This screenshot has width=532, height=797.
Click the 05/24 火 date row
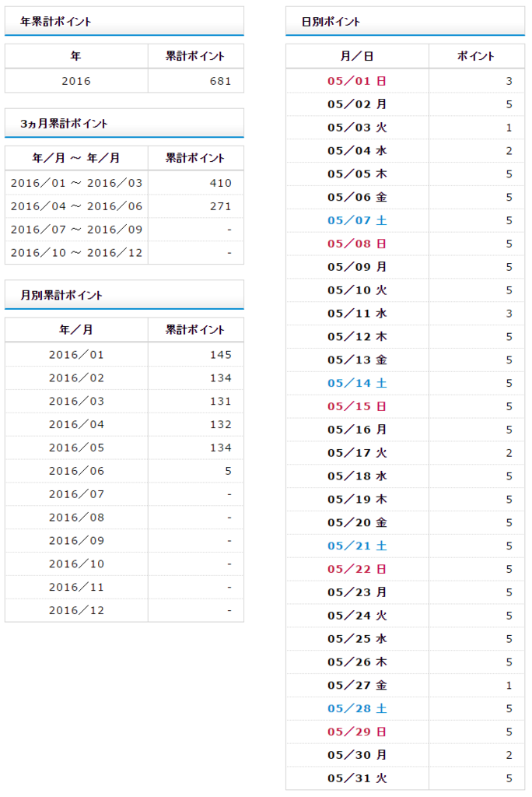click(405, 616)
